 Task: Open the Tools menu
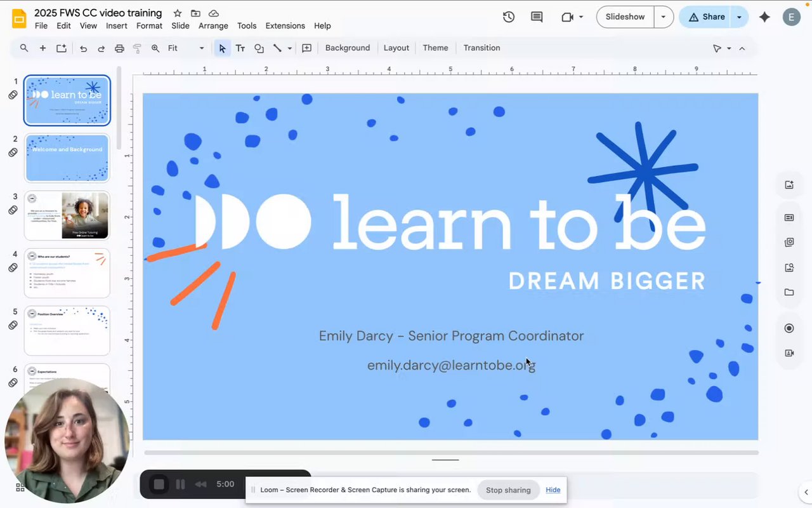click(247, 26)
